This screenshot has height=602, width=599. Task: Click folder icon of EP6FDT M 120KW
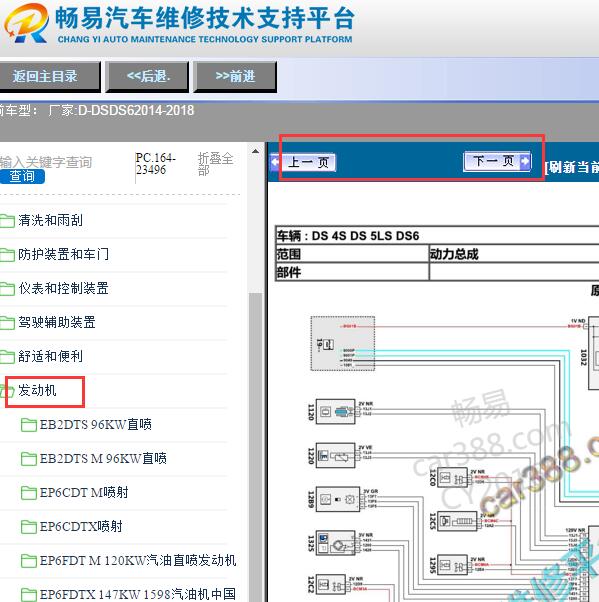(28, 561)
